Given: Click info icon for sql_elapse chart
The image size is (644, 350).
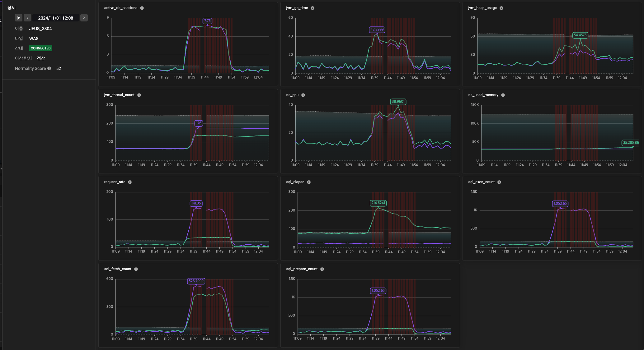Looking at the screenshot, I should coord(309,182).
